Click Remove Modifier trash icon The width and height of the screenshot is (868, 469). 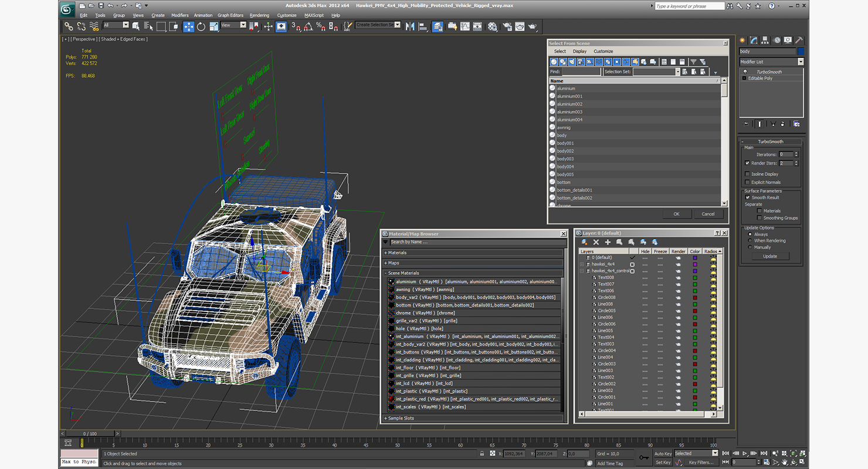pyautogui.click(x=782, y=124)
